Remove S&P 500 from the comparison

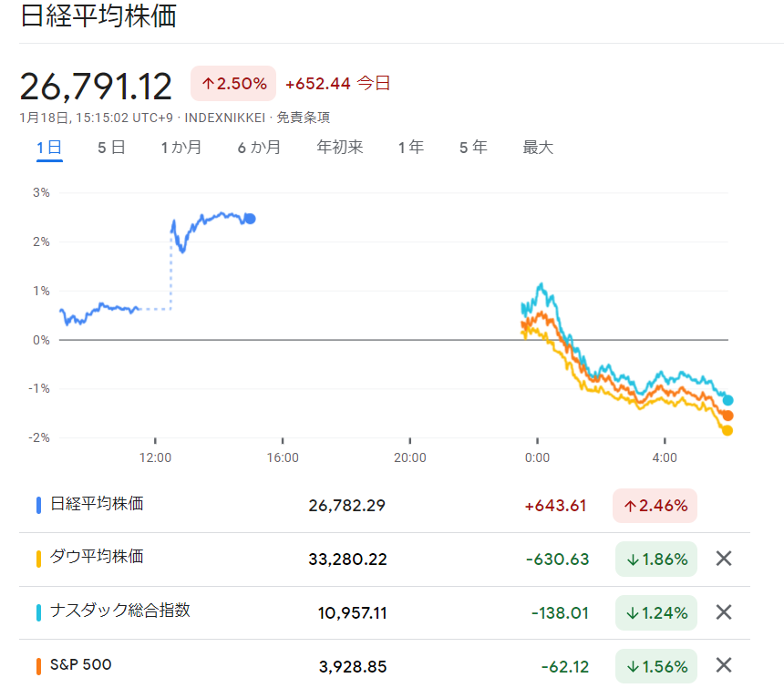724,665
